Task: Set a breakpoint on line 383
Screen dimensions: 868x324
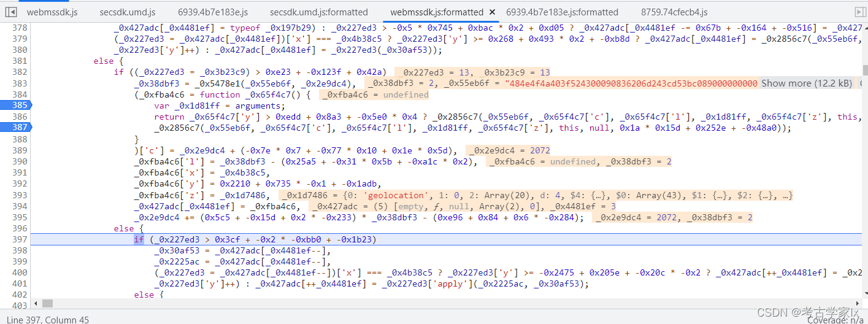Action: pyautogui.click(x=20, y=83)
